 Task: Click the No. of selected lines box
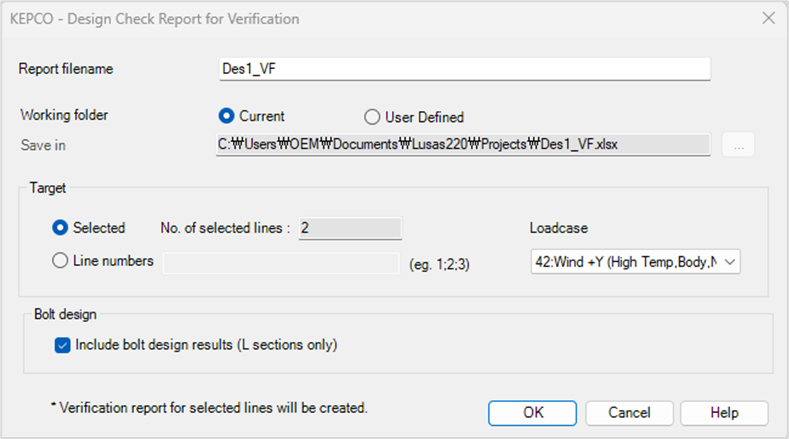click(349, 229)
